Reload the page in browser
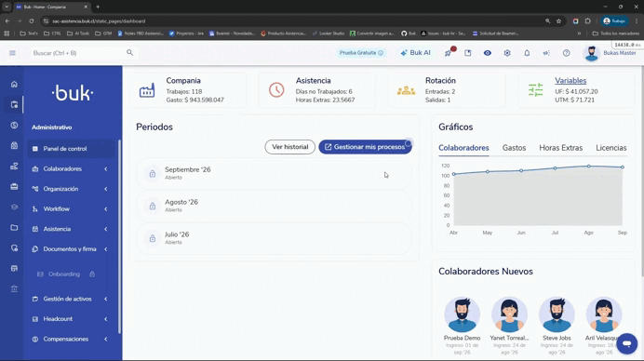The height and width of the screenshot is (361, 644). (x=32, y=21)
